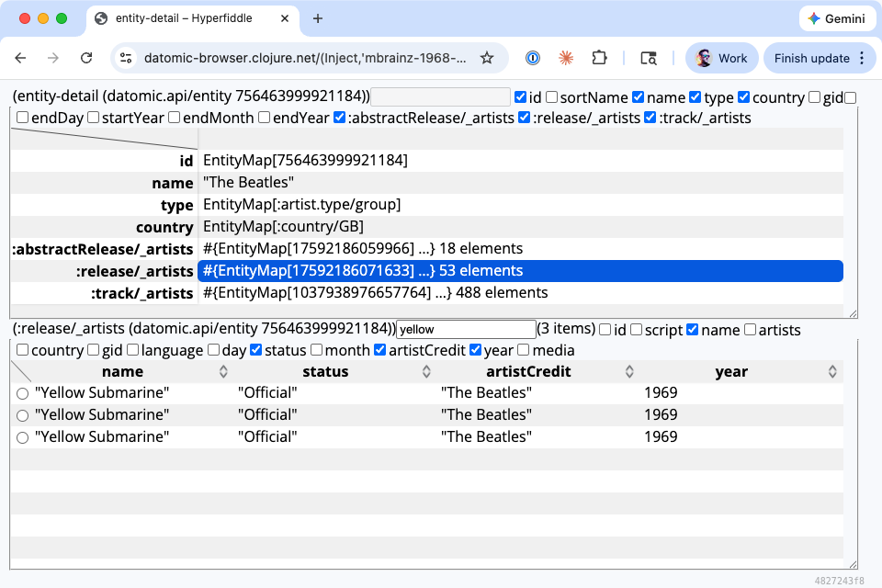The width and height of the screenshot is (882, 588).
Task: Toggle sorting on the status column
Action: pyautogui.click(x=425, y=371)
